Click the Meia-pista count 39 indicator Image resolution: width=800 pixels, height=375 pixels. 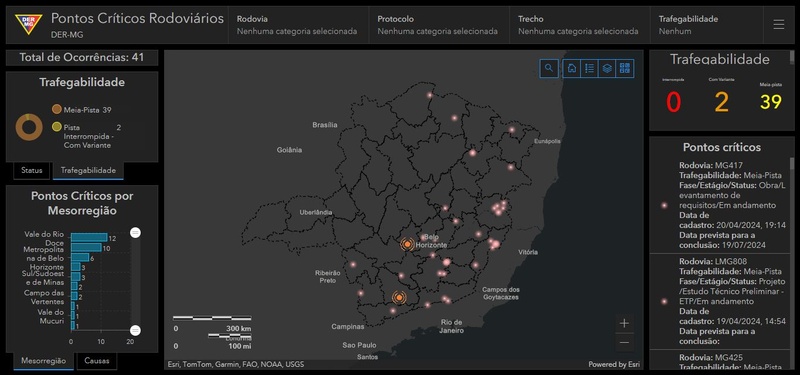tap(770, 102)
